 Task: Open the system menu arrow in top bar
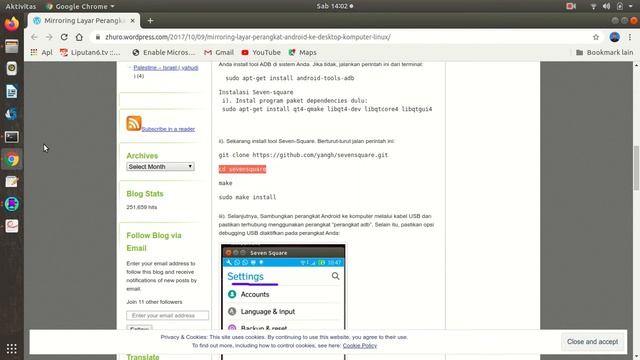click(631, 6)
